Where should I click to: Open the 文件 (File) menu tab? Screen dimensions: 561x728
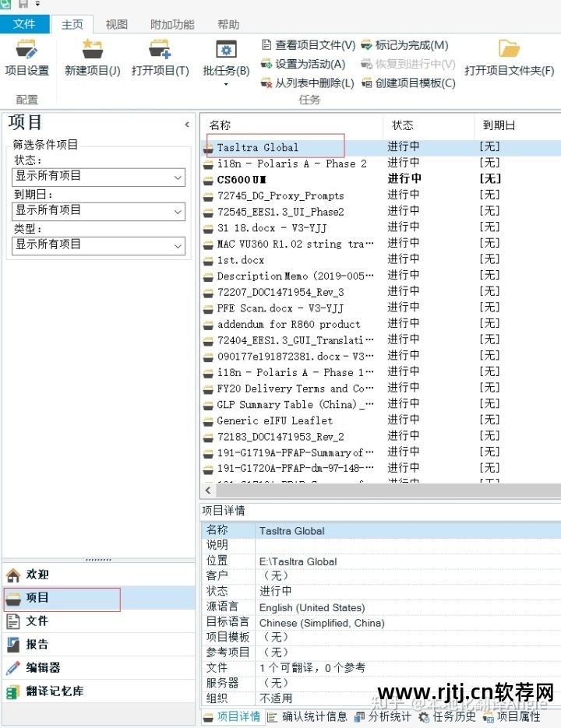point(24,24)
